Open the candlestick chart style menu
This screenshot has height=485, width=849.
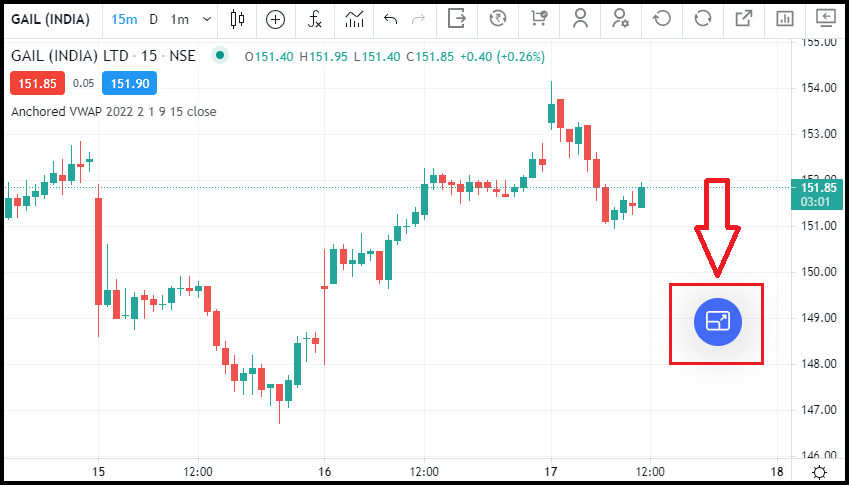pos(237,19)
